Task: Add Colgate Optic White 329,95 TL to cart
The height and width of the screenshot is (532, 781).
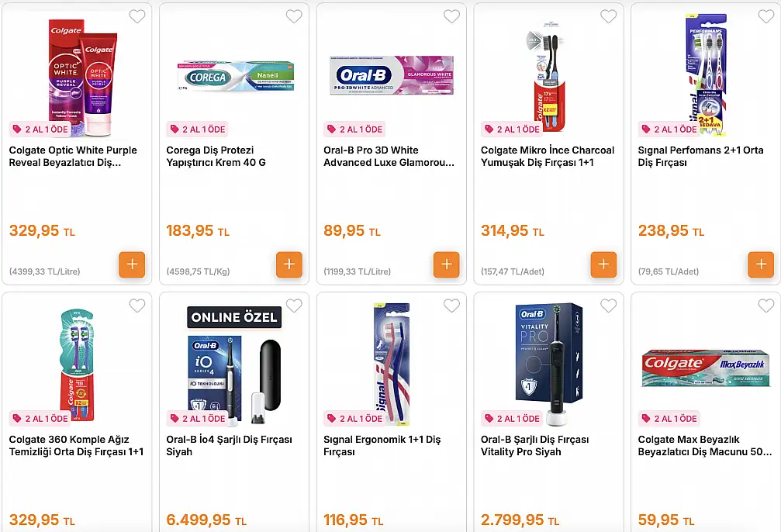Action: point(132,264)
